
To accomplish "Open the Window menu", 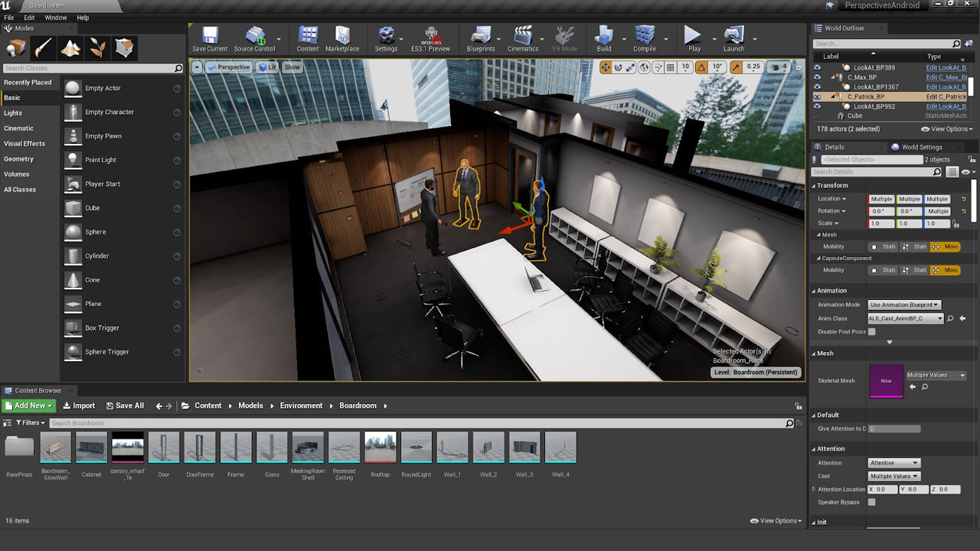I will tap(55, 18).
